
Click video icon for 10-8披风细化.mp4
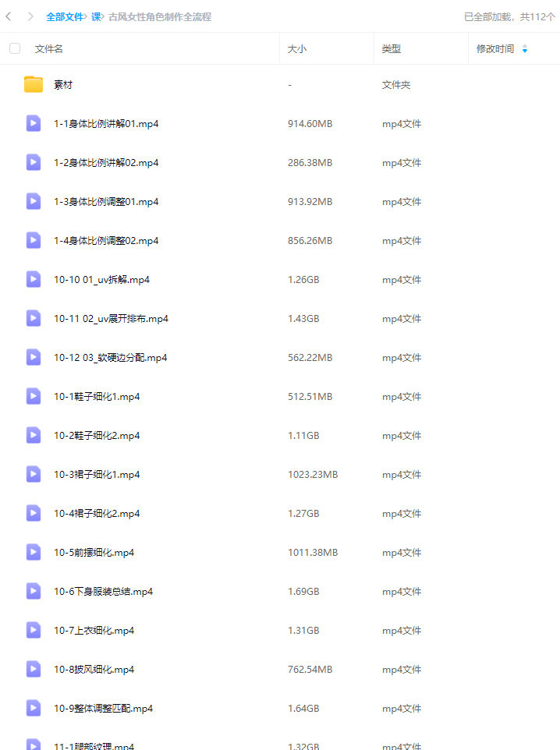click(34, 669)
